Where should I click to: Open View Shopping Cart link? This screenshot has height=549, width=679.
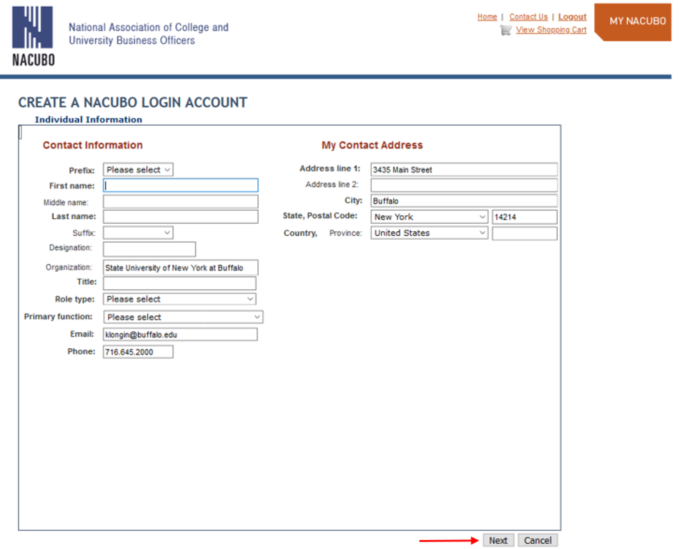(x=551, y=30)
